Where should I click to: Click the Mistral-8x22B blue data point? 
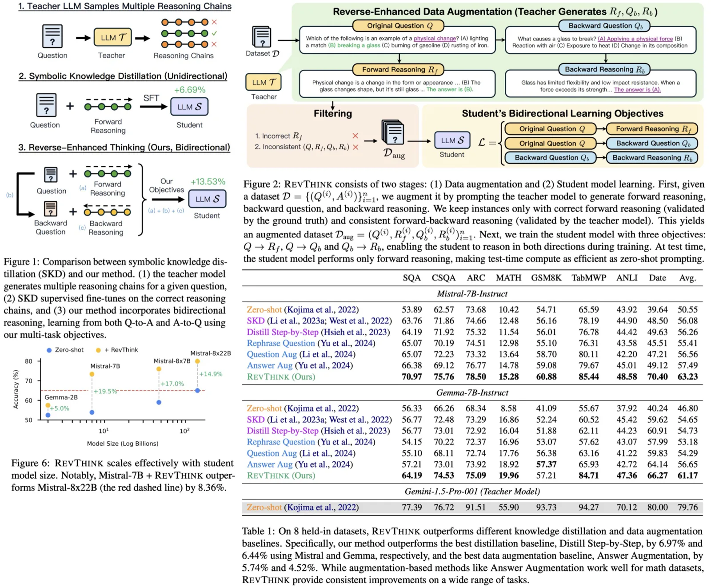click(197, 390)
